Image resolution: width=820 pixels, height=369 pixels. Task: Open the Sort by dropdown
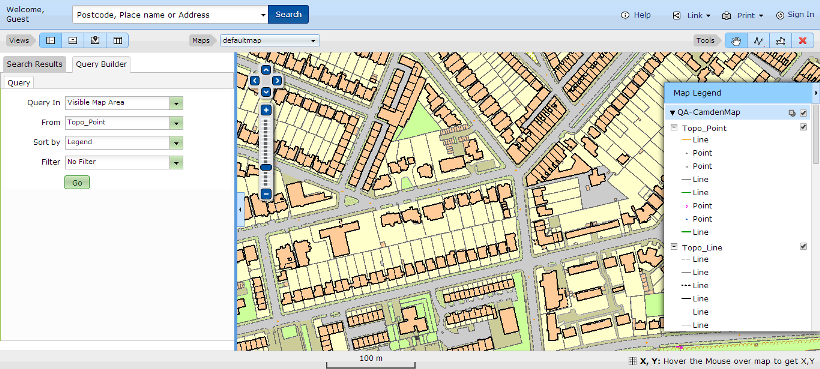(x=177, y=142)
